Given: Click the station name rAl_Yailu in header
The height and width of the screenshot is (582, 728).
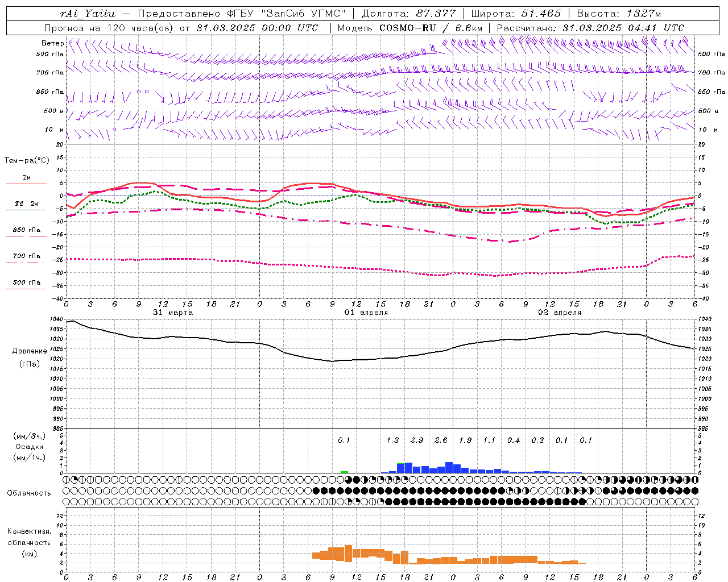Looking at the screenshot, I should tap(88, 14).
